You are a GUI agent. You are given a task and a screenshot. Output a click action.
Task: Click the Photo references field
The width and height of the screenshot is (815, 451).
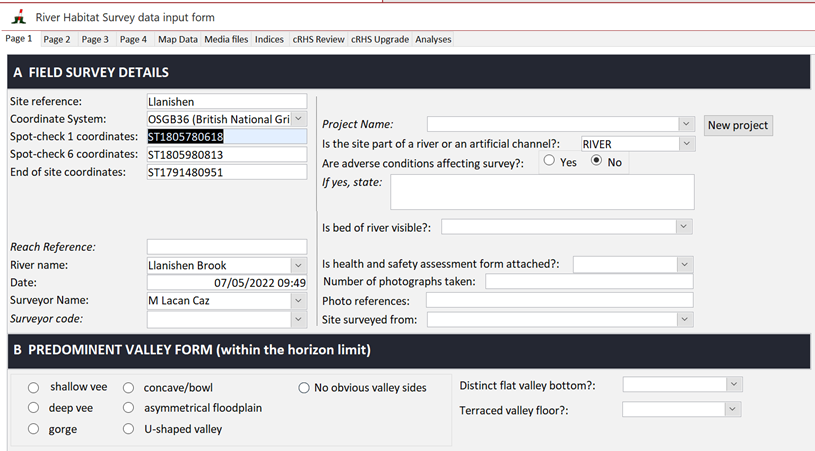[560, 300]
